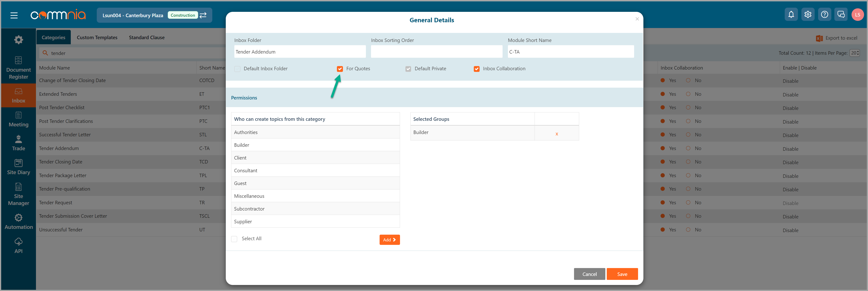The image size is (868, 291).
Task: Toggle Inbox Collaboration checkbox
Action: [476, 69]
